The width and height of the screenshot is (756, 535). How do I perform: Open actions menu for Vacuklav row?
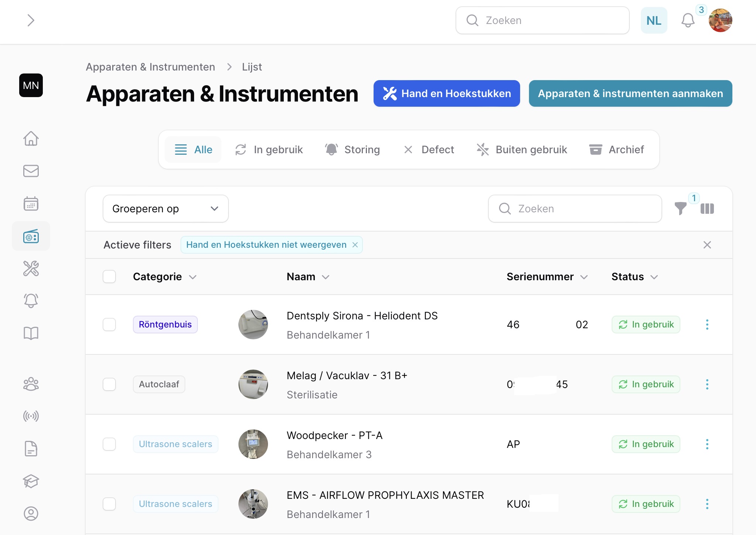707,384
